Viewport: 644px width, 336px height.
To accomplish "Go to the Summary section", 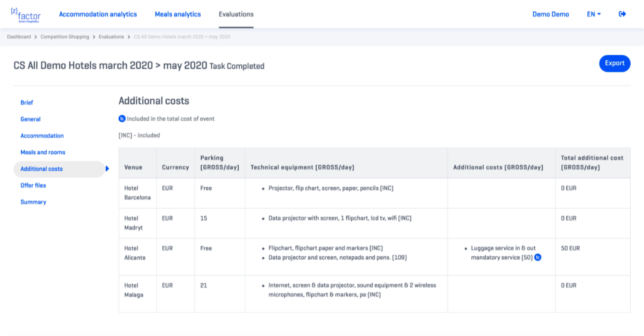I will click(x=33, y=202).
